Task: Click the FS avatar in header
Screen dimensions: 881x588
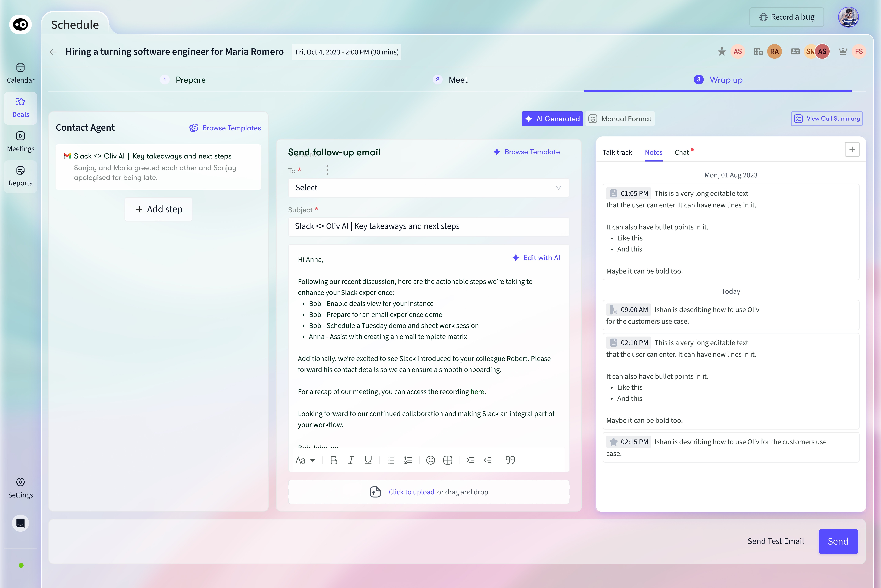Action: click(x=859, y=52)
